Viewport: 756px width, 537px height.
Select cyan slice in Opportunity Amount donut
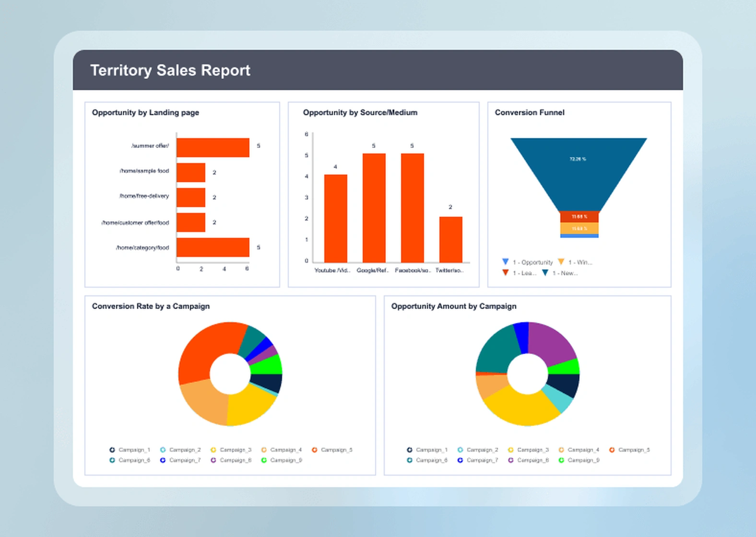(x=558, y=399)
